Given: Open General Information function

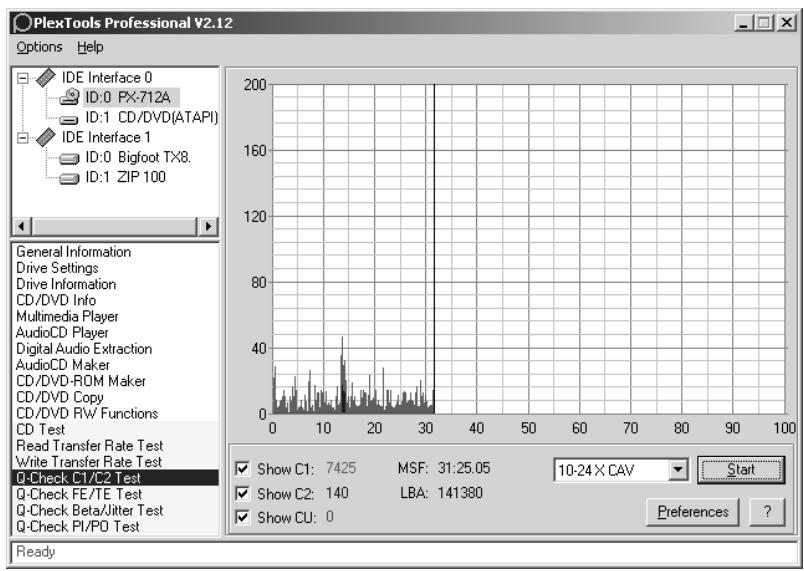Looking at the screenshot, I should click(x=73, y=252).
